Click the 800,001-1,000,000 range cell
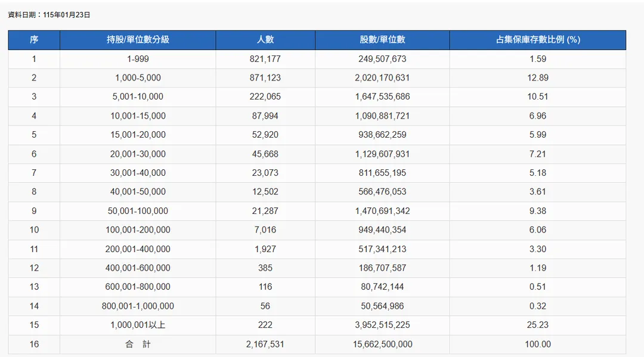The image size is (644, 357). tap(138, 306)
